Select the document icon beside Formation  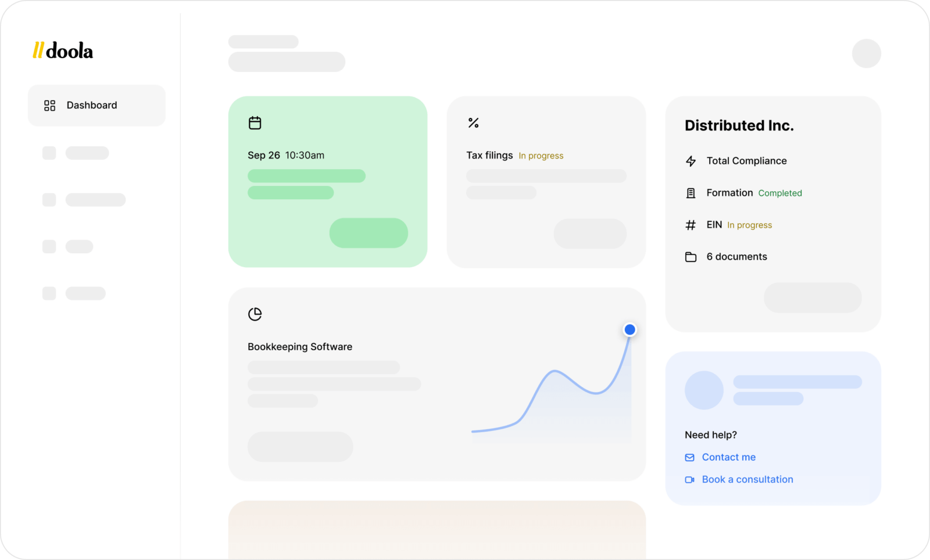(x=691, y=193)
